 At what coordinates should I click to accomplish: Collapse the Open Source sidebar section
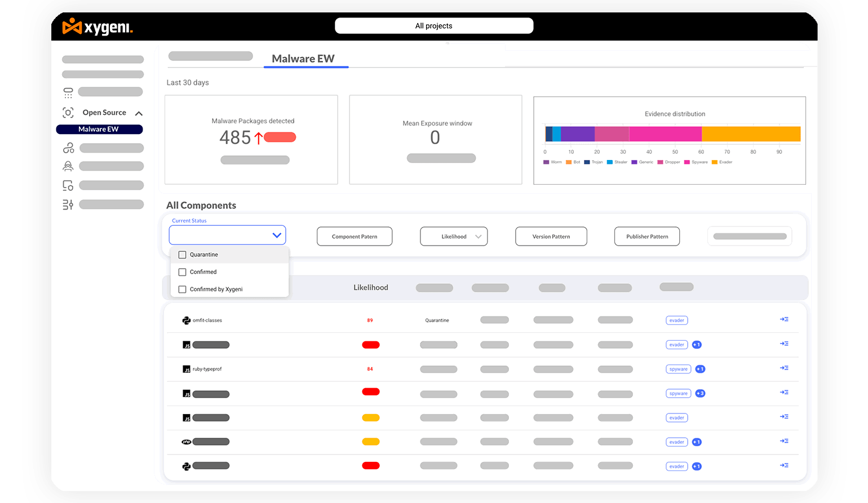tap(139, 113)
